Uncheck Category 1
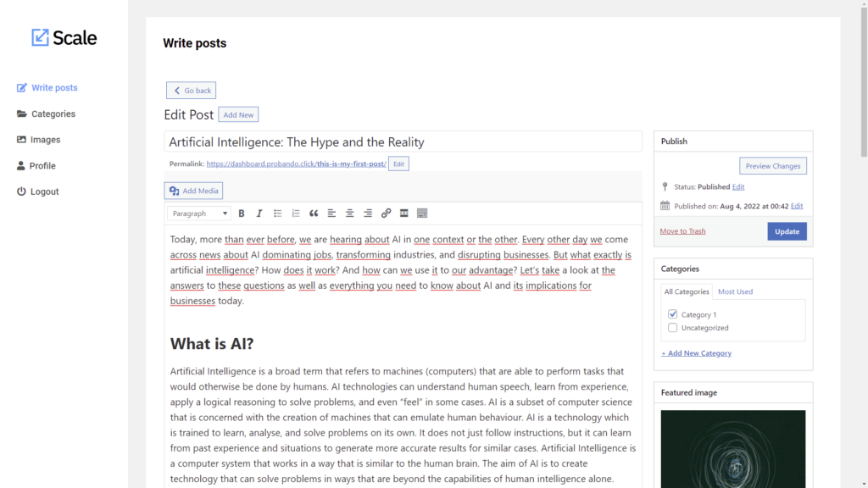The height and width of the screenshot is (488, 868). (672, 313)
